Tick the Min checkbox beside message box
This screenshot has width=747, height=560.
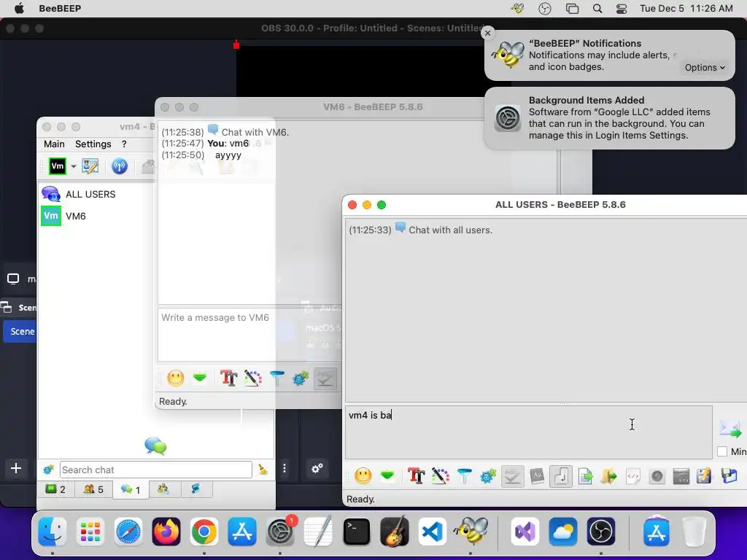coord(722,451)
